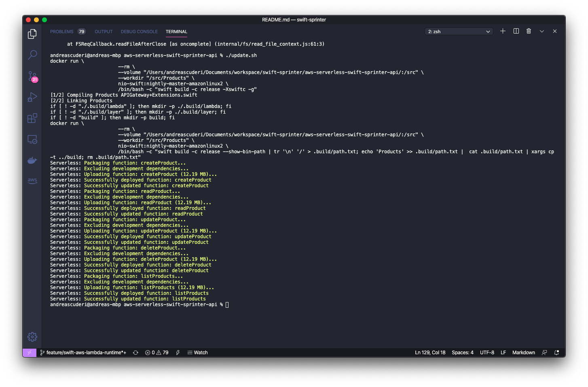Click the read_file_context.js:61:3 link
This screenshot has width=588, height=387.
pos(269,44)
